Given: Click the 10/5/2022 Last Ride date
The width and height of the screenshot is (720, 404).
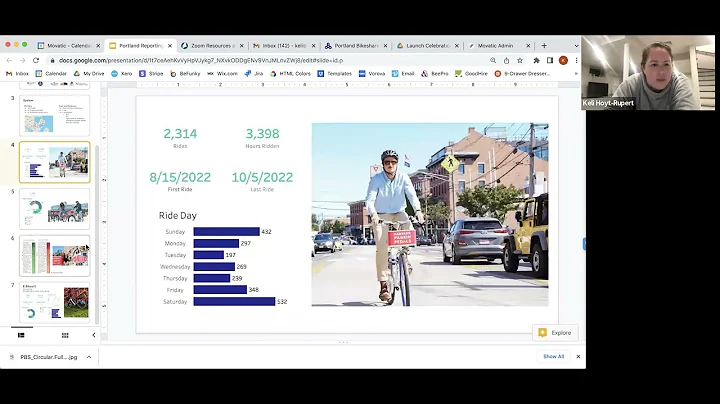Looking at the screenshot, I should coord(262,177).
